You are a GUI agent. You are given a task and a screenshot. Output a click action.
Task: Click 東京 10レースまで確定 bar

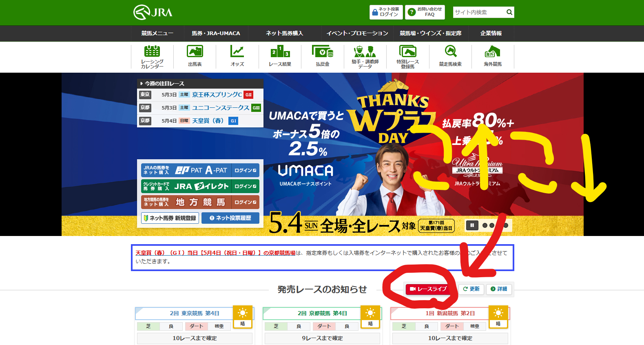tap(195, 338)
